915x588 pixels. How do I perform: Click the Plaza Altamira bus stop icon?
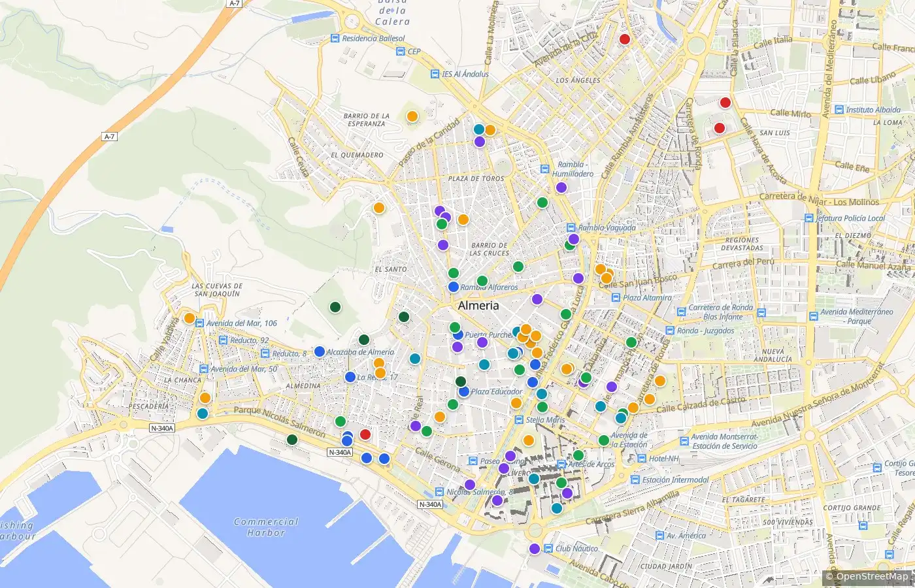tap(616, 297)
